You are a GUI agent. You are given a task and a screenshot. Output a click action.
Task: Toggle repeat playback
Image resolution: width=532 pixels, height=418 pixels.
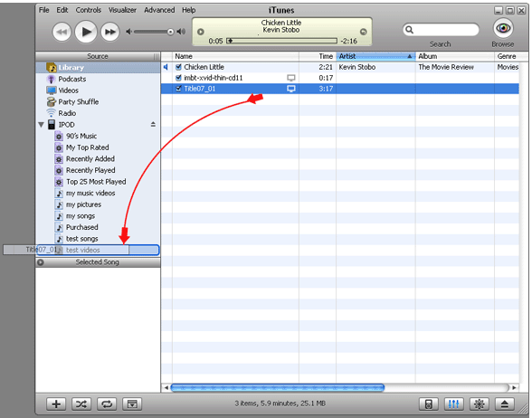107,404
